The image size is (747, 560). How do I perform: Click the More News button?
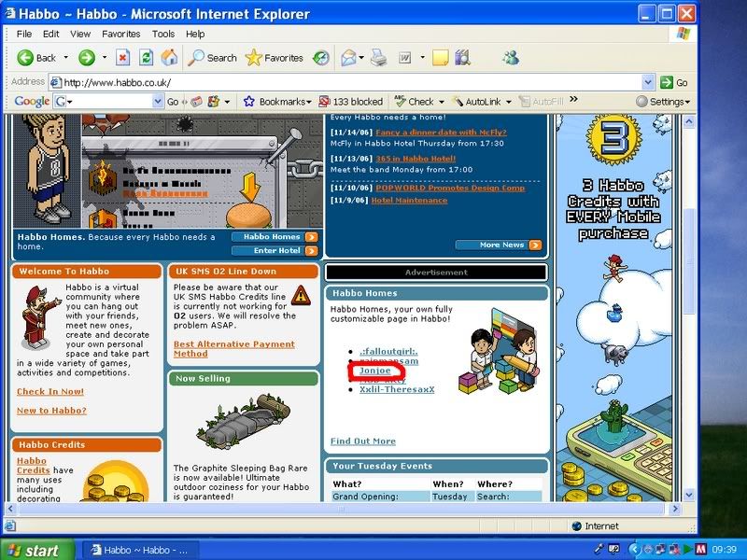point(498,245)
